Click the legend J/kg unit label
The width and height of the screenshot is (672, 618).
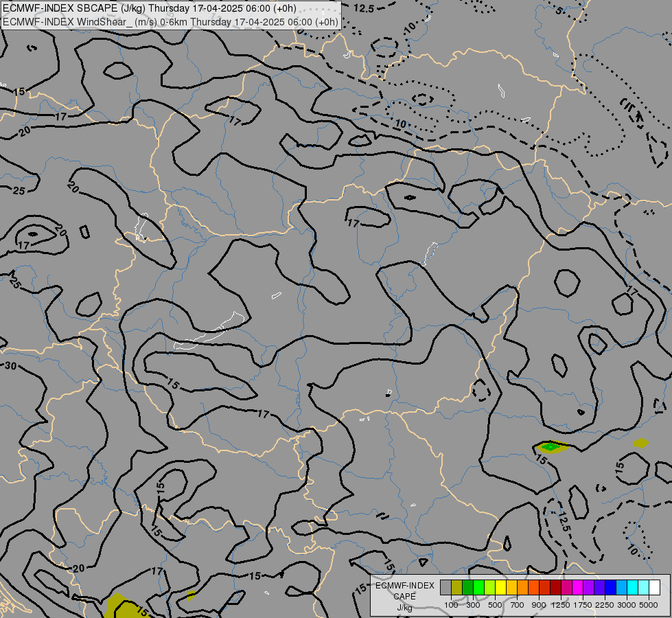click(405, 608)
